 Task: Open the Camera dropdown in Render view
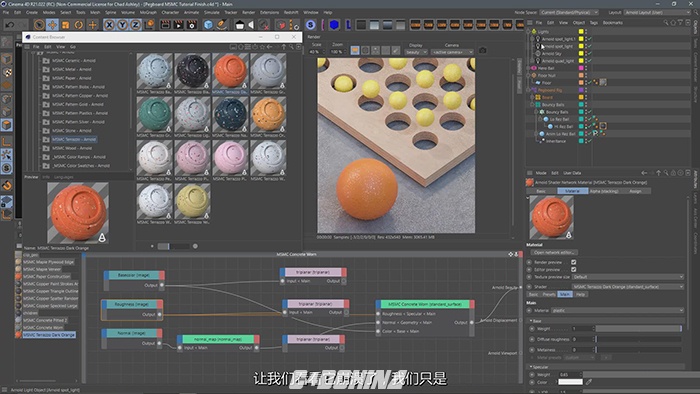[x=452, y=52]
